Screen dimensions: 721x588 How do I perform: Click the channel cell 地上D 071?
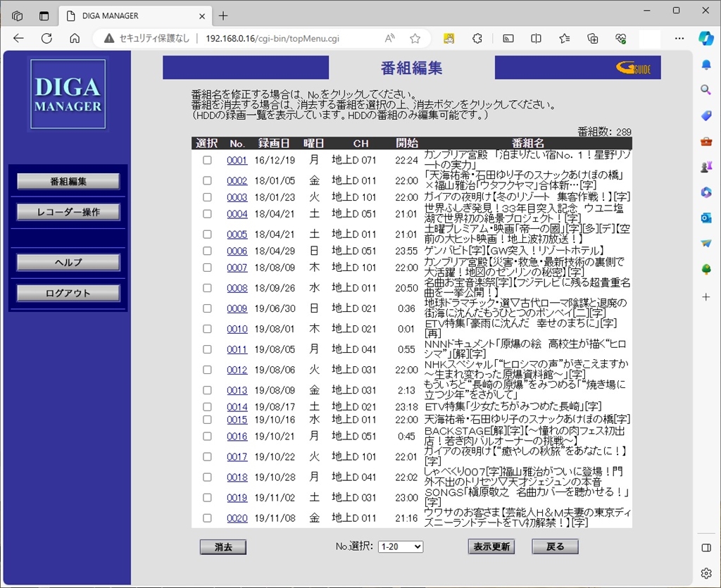coord(354,160)
